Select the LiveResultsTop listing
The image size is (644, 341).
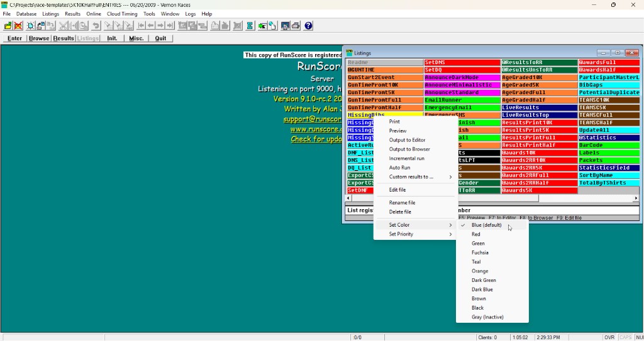point(539,116)
